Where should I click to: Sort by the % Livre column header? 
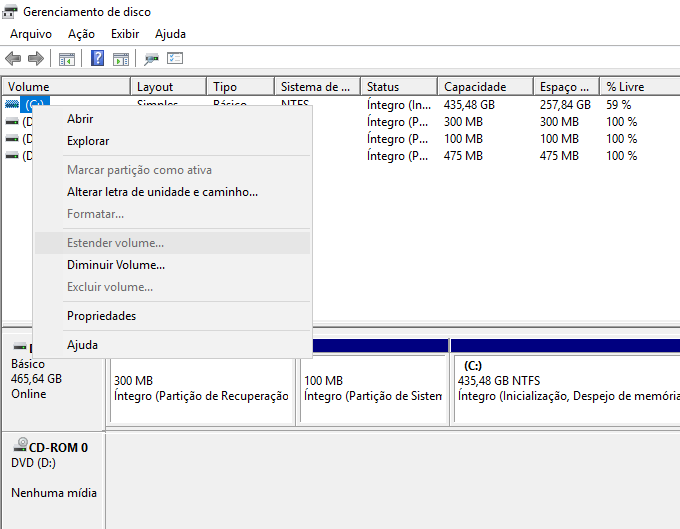coord(640,87)
